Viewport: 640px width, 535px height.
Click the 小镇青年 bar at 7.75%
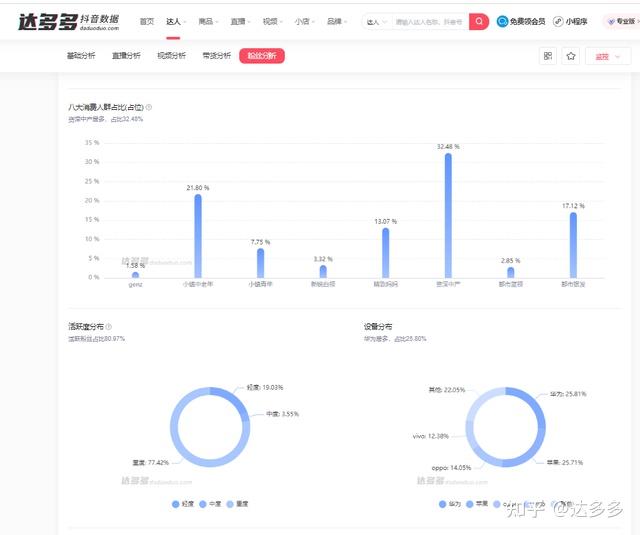point(260,263)
